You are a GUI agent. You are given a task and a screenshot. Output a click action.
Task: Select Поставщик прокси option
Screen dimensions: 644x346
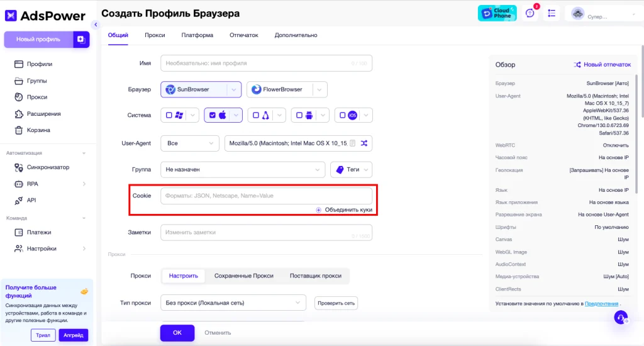pos(316,276)
